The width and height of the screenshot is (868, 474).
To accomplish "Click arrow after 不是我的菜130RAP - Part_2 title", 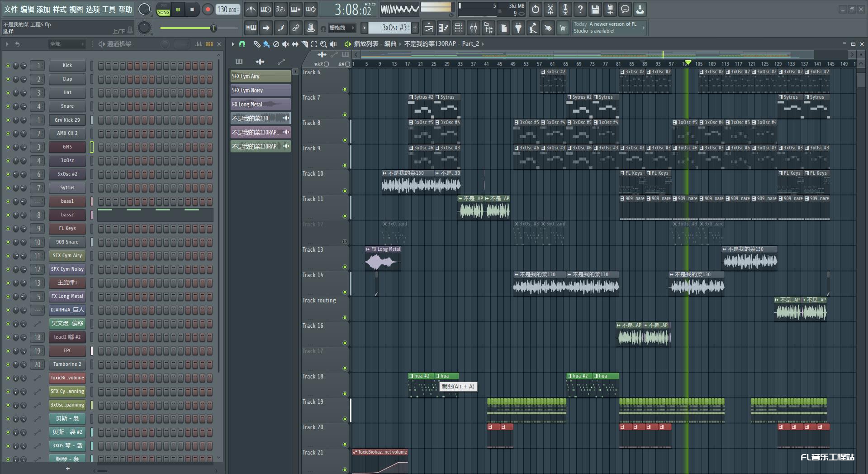I will tap(483, 44).
